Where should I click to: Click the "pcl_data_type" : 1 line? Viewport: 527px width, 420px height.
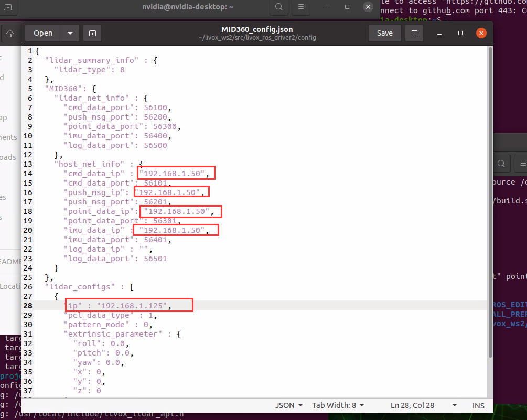click(x=111, y=315)
